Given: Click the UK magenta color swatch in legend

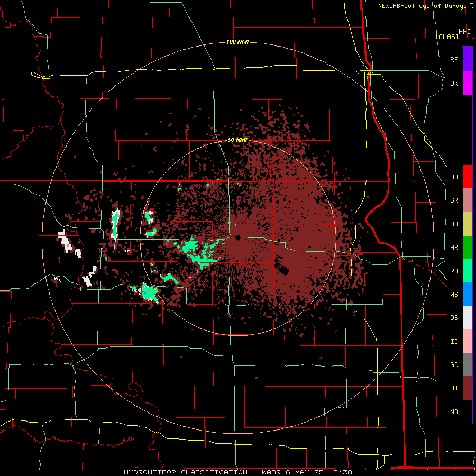Looking at the screenshot, I should [x=467, y=83].
